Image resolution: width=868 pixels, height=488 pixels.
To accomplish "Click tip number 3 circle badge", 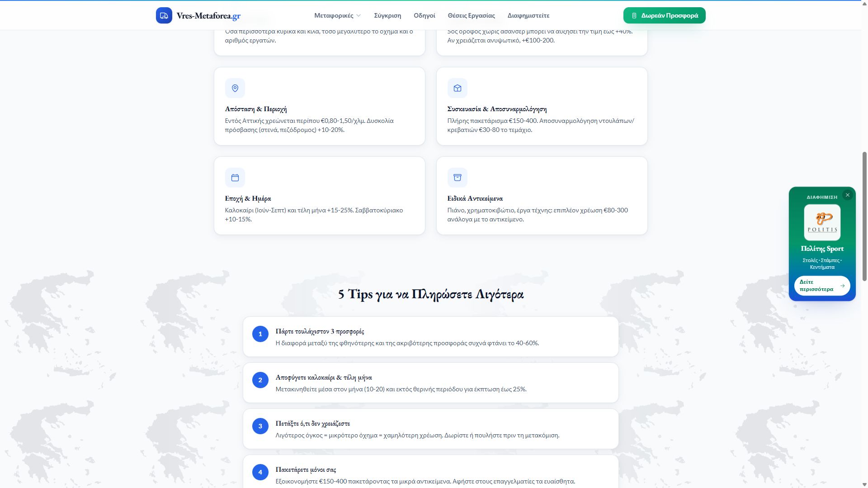I will tap(260, 426).
